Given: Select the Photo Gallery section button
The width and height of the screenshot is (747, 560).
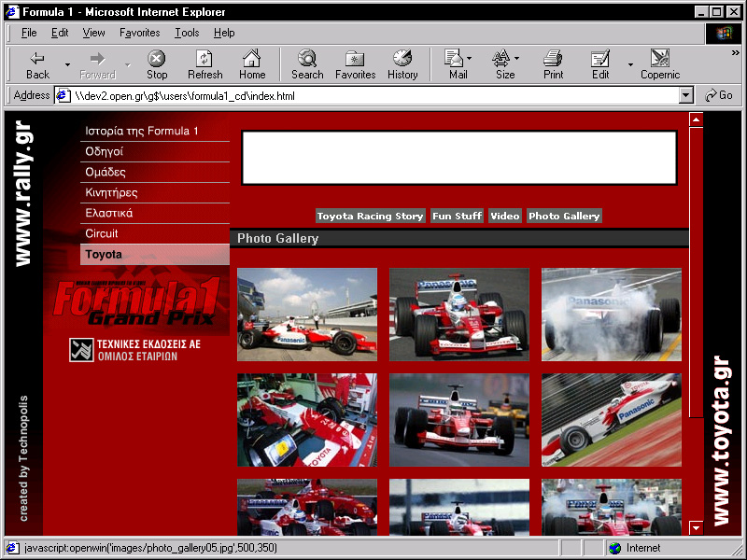Looking at the screenshot, I should click(x=564, y=216).
